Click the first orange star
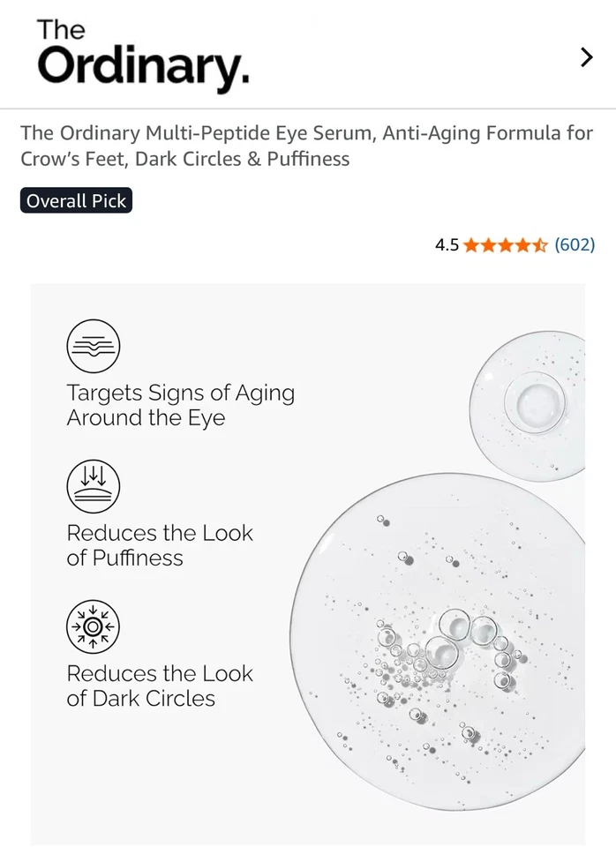 pos(471,245)
